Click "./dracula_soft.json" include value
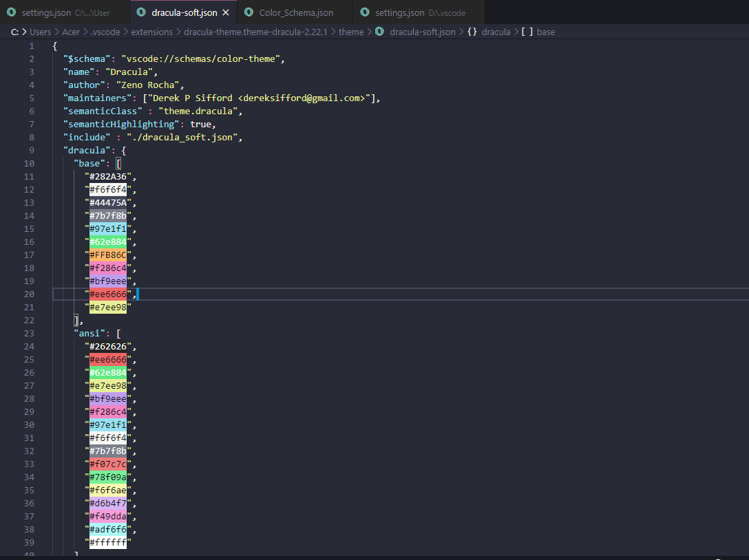 point(182,138)
